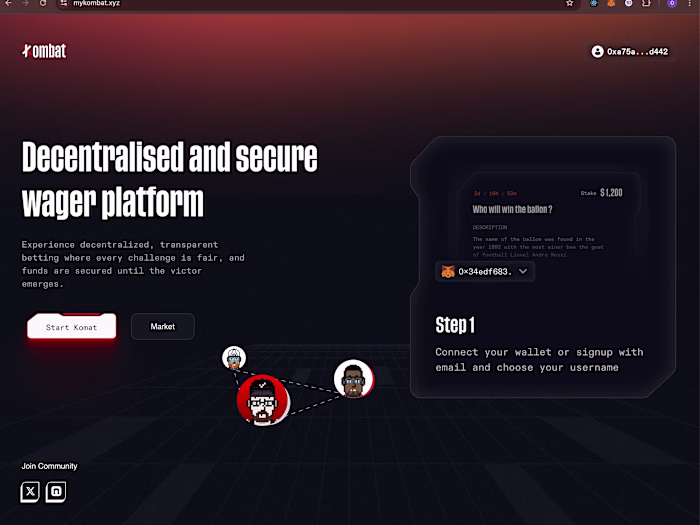This screenshot has height=525, width=700.
Task: Click the profile icon in the wallet button
Action: (x=597, y=52)
